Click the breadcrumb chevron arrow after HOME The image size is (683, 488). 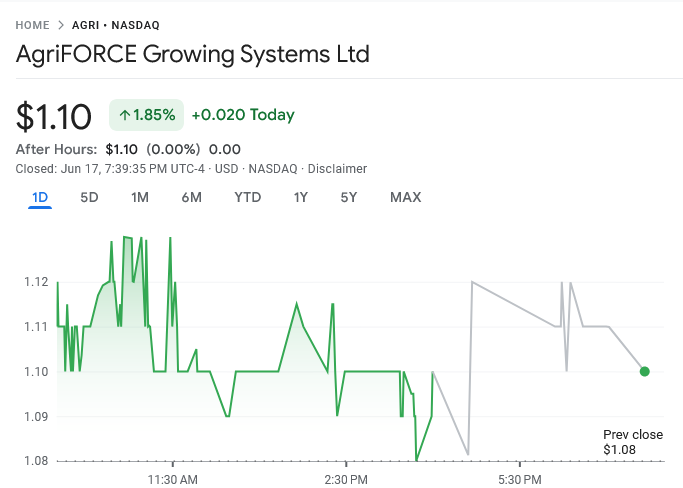(61, 25)
